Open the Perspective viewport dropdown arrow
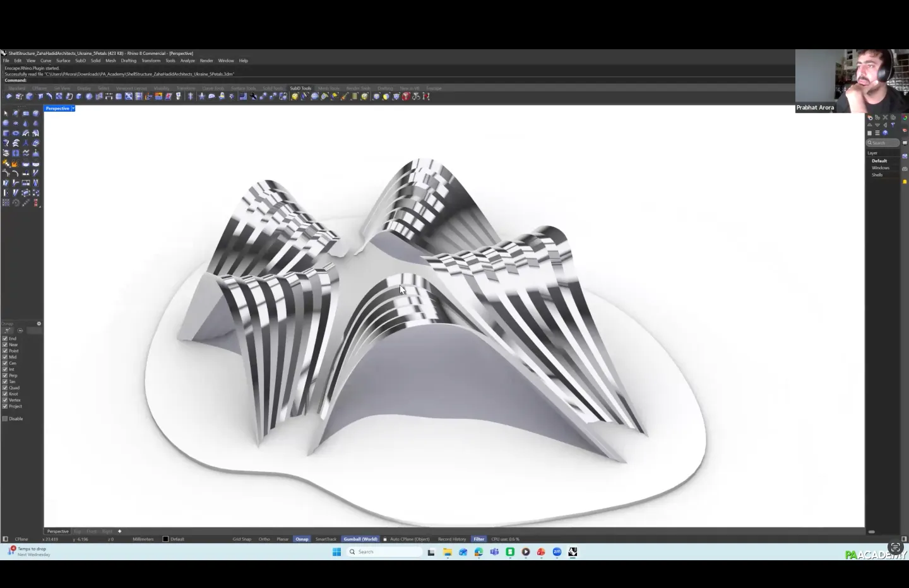The height and width of the screenshot is (588, 909). 73,109
